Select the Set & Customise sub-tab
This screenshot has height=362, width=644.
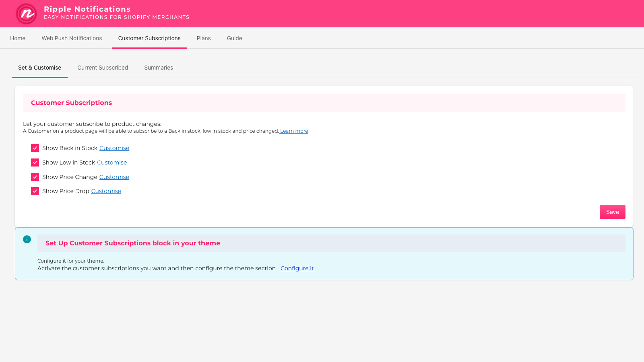click(39, 68)
